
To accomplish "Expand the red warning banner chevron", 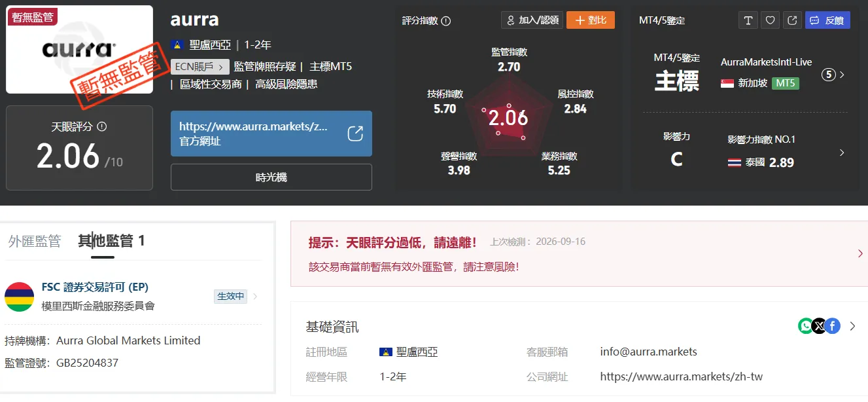I will pos(859,253).
